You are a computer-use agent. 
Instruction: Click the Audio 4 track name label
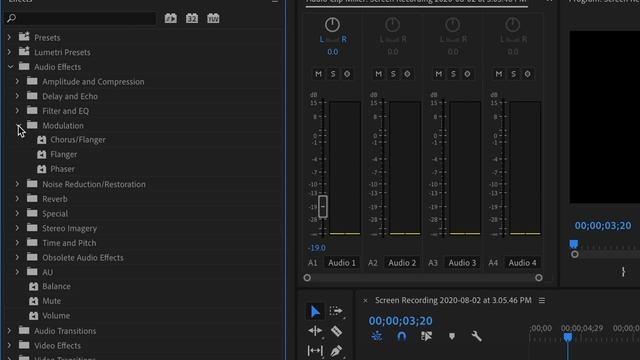(x=522, y=263)
